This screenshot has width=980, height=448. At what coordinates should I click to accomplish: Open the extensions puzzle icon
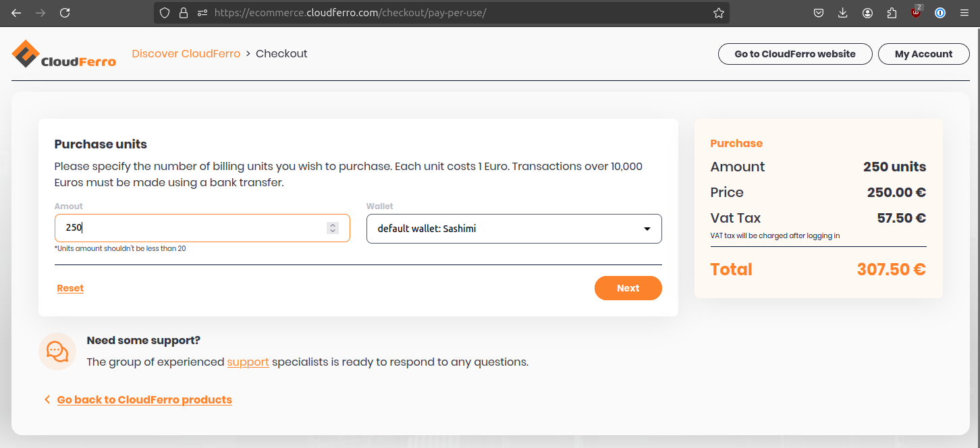click(892, 13)
